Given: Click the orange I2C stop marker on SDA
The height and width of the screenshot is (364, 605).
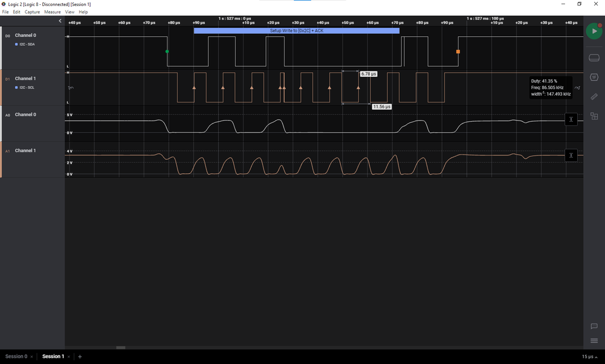Looking at the screenshot, I should pyautogui.click(x=458, y=51).
